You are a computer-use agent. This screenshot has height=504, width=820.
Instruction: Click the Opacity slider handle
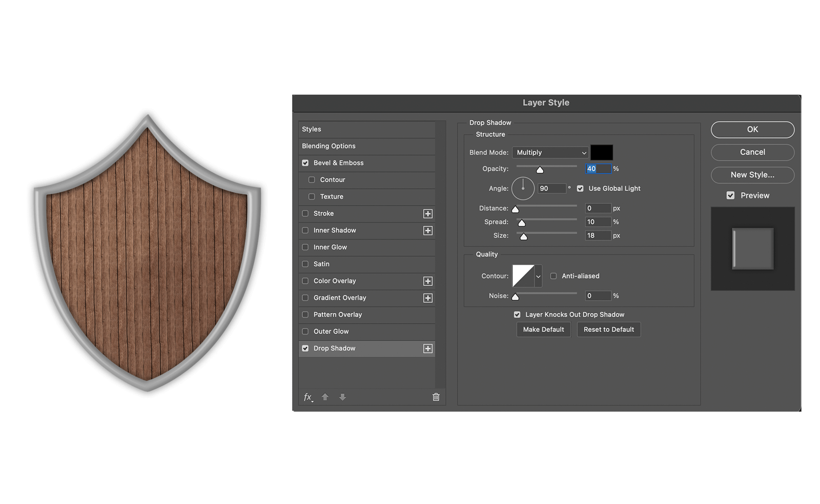[x=540, y=170]
